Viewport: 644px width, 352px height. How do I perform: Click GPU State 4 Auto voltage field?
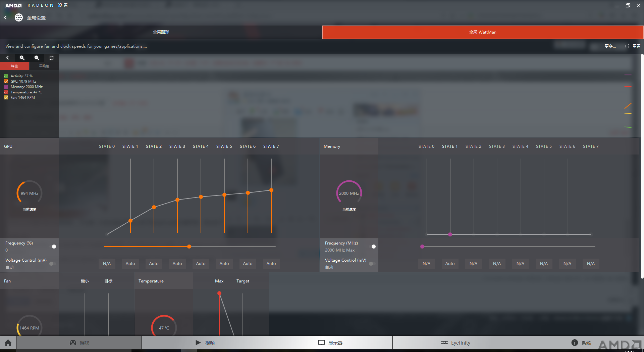point(201,264)
